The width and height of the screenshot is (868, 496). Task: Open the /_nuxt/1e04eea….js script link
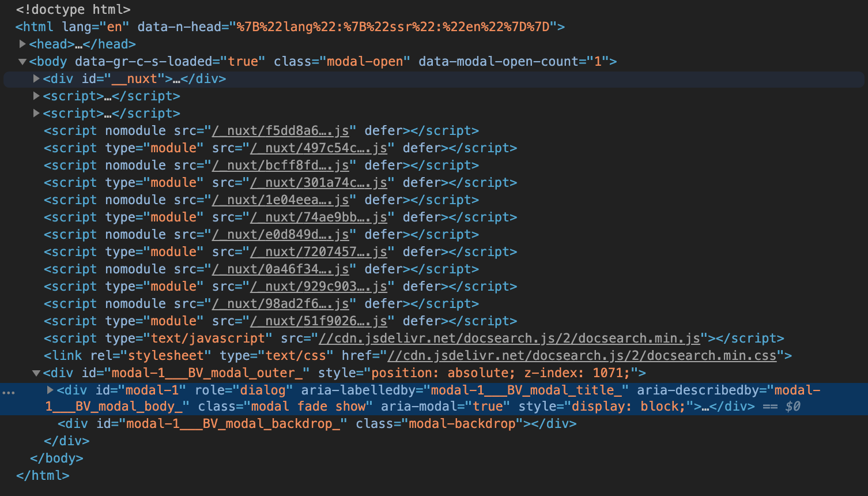pyautogui.click(x=281, y=200)
